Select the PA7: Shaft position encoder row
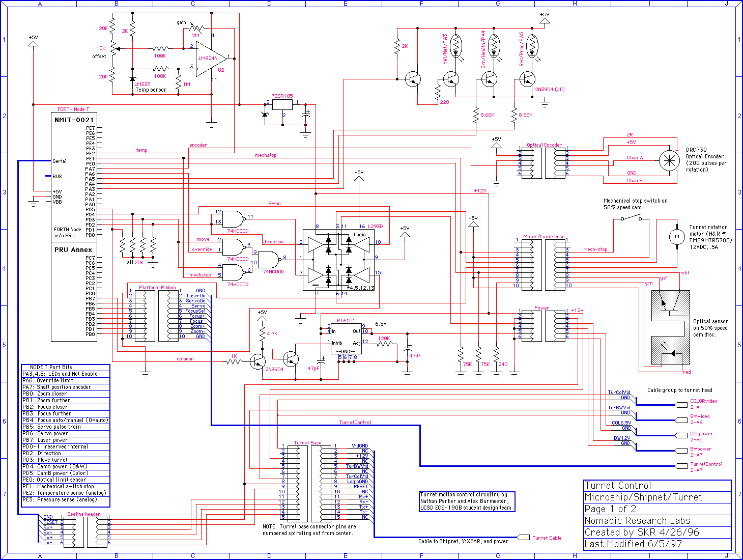The image size is (743, 560). [x=66, y=387]
